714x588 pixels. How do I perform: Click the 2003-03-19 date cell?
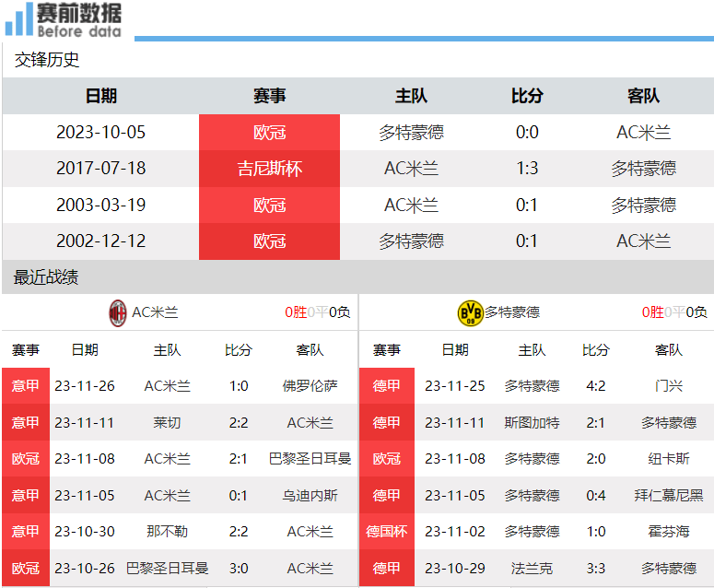coord(101,205)
